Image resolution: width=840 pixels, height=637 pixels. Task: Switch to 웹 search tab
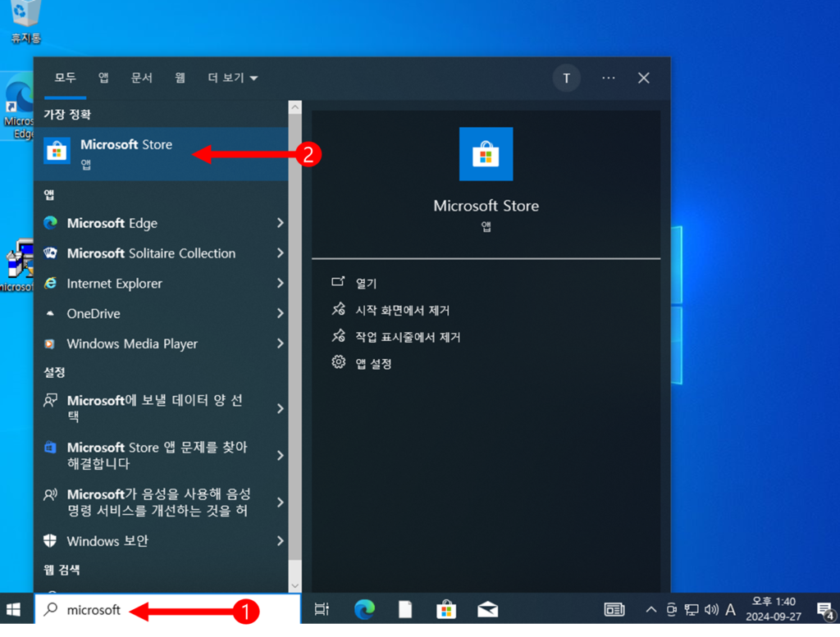pyautogui.click(x=180, y=78)
